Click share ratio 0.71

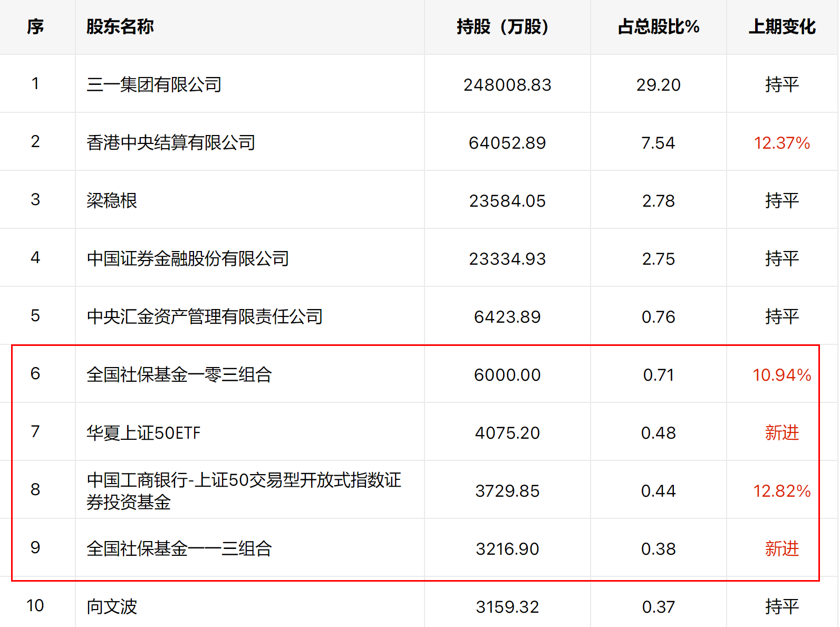pos(659,375)
